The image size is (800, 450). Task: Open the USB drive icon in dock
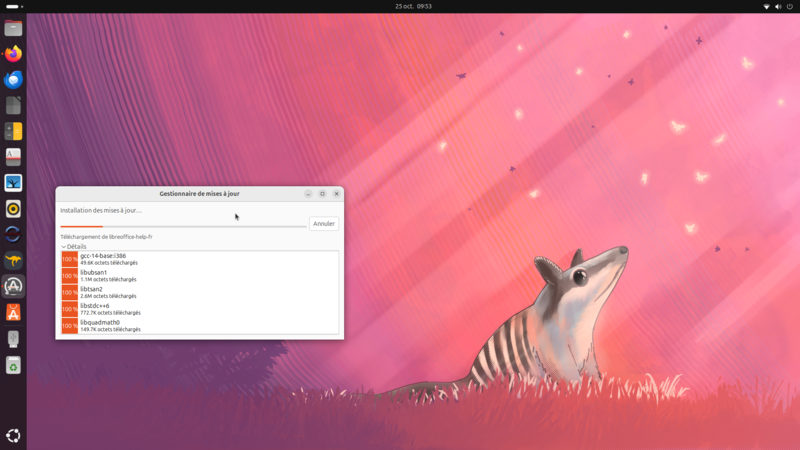pyautogui.click(x=13, y=338)
